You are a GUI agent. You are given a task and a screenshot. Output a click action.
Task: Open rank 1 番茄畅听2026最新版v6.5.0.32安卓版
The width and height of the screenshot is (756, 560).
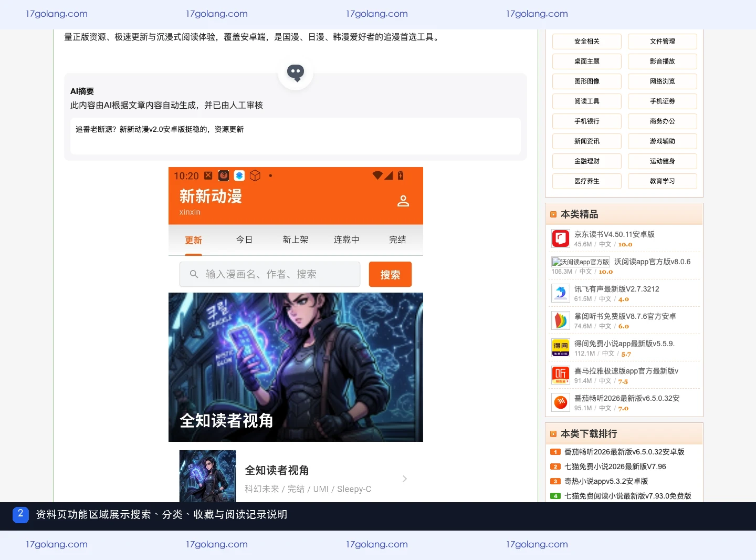[624, 452]
